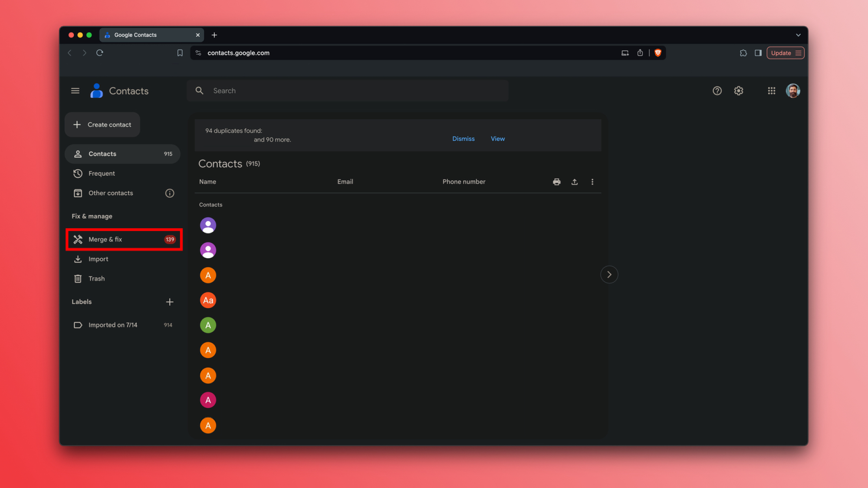Click the more options icon in contacts list
This screenshot has height=488, width=868.
(592, 181)
